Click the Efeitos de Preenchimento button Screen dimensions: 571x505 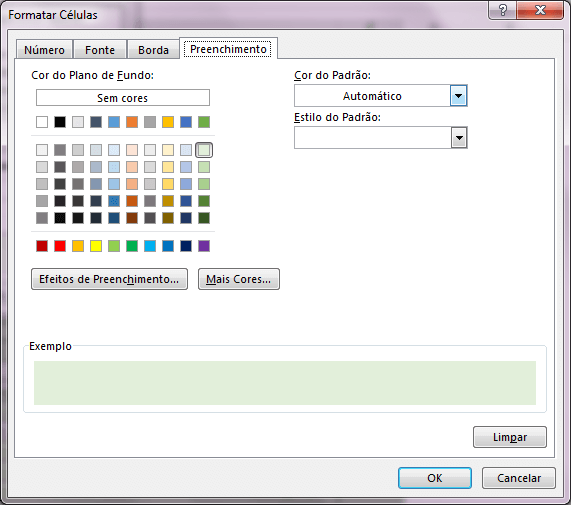click(x=109, y=279)
